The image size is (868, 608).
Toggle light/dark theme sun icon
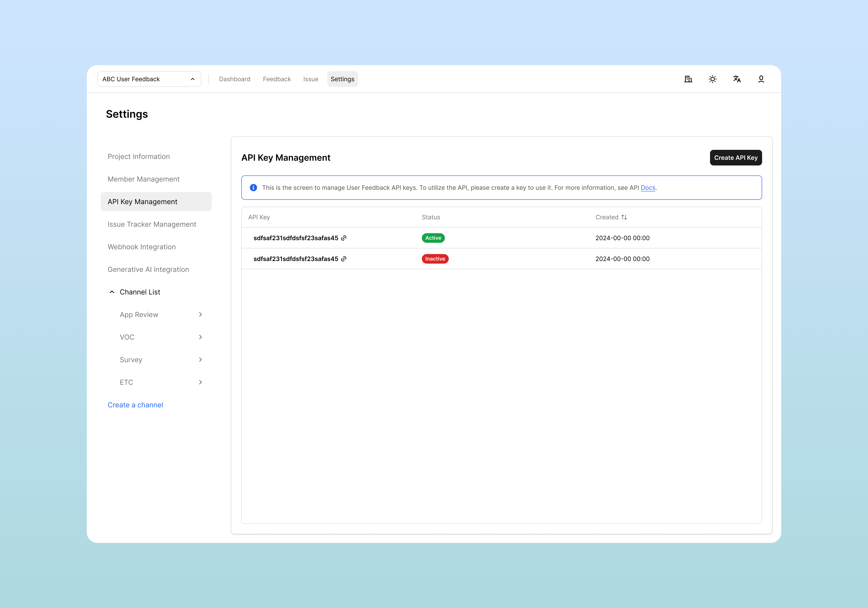pos(712,79)
